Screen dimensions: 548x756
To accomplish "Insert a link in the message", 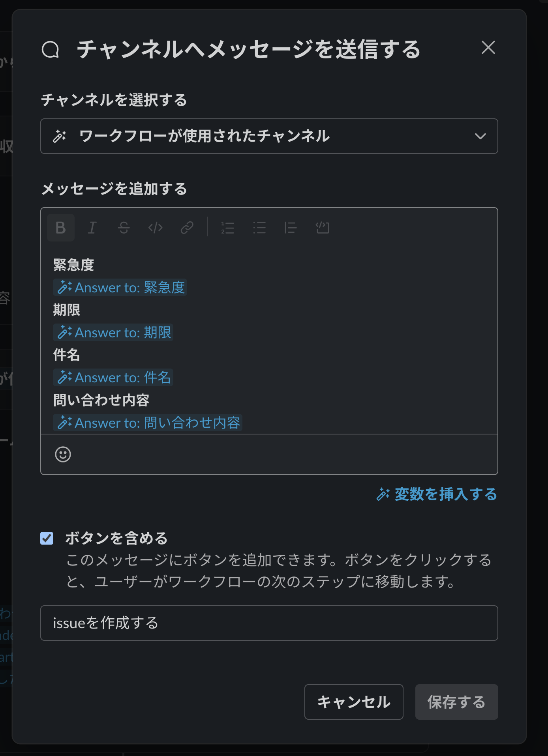I will (x=186, y=228).
